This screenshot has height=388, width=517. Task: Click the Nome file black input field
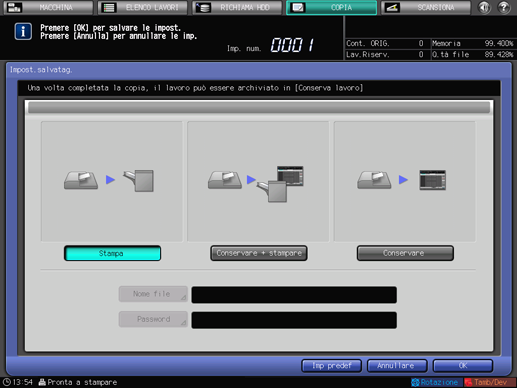[x=294, y=295]
